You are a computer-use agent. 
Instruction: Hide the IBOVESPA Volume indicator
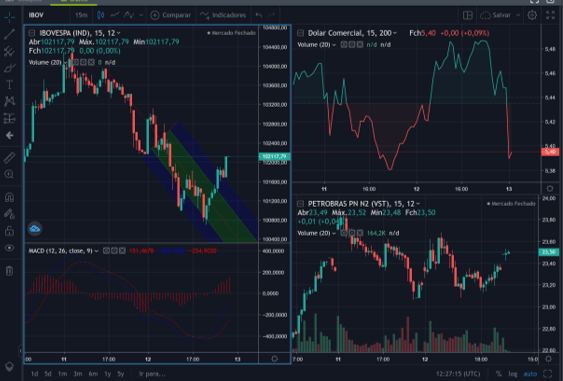(x=75, y=62)
